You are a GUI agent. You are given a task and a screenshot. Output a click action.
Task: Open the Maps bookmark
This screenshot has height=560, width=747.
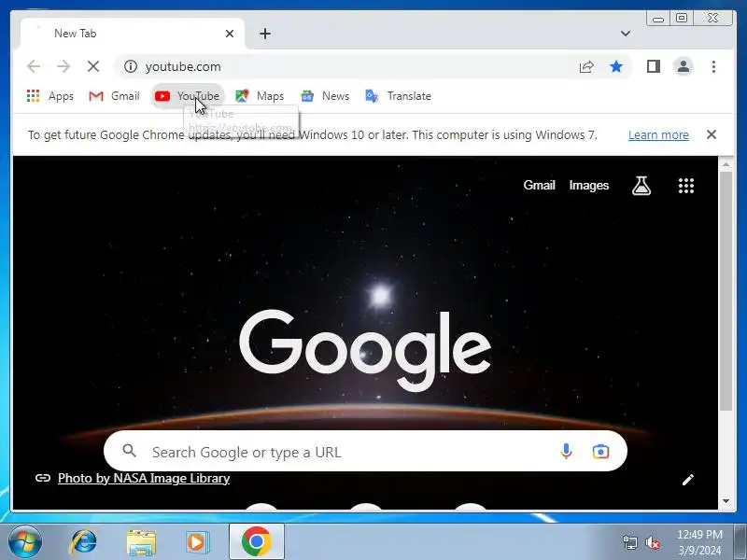pos(260,96)
